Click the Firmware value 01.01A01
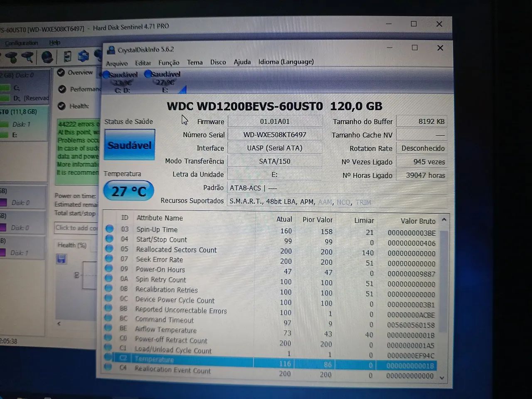 275,121
